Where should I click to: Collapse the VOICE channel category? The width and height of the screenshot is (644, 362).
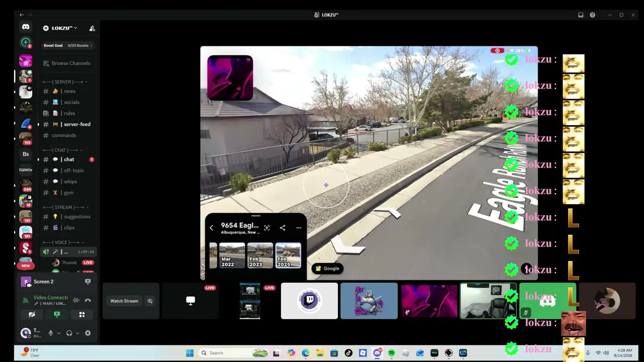point(63,242)
